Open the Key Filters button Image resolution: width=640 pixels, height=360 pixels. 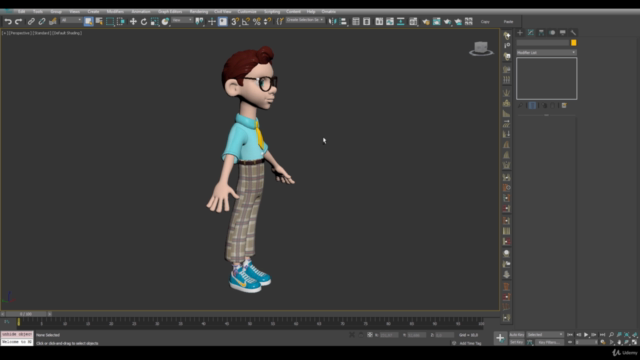pos(548,342)
